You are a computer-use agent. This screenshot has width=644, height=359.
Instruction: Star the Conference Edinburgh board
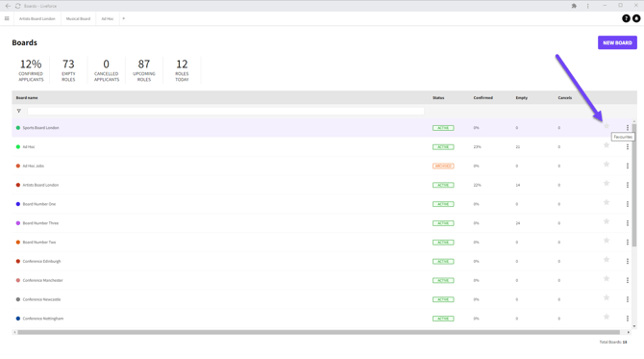tap(607, 260)
